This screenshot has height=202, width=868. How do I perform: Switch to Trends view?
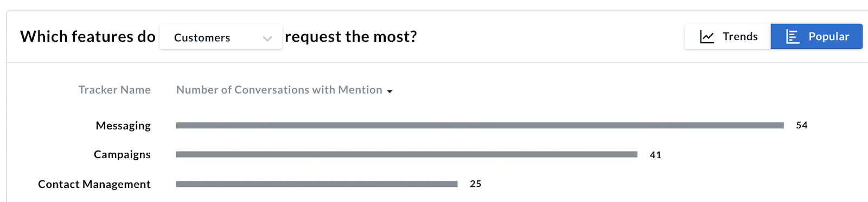coord(727,36)
